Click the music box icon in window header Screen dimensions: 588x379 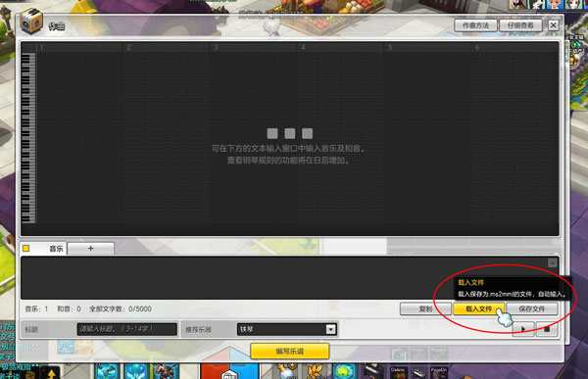(x=31, y=23)
